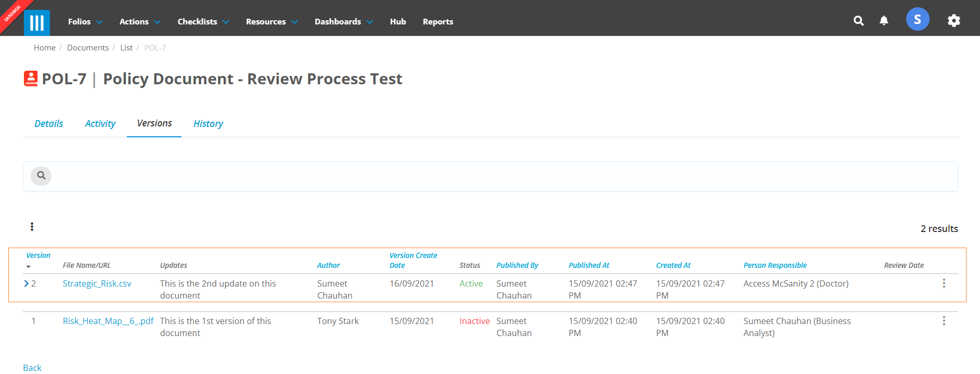Open Strategic_Risk.csv file link
The width and height of the screenshot is (980, 374).
point(97,283)
